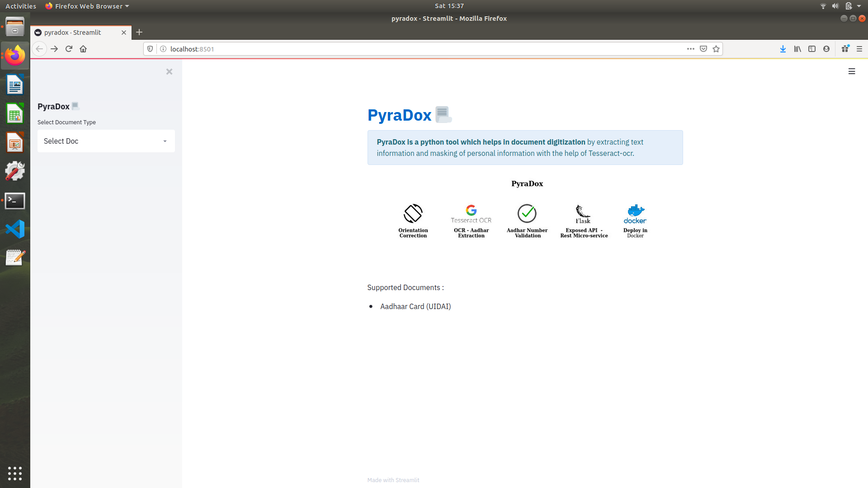Close the PyraDox sidebar panel
This screenshot has height=488, width=868.
tap(169, 71)
